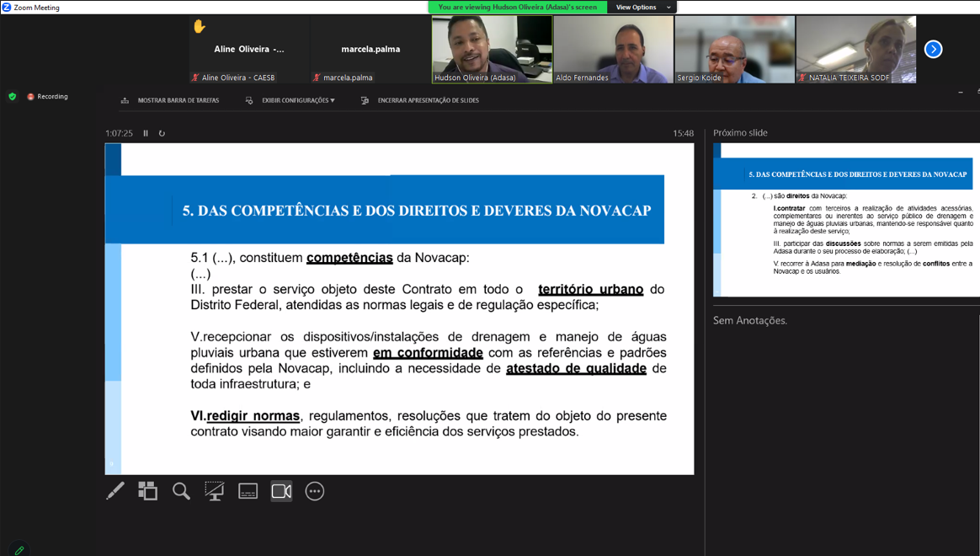Select Aldo Fernandes video tile
Viewport: 980px width, 556px height.
613,50
